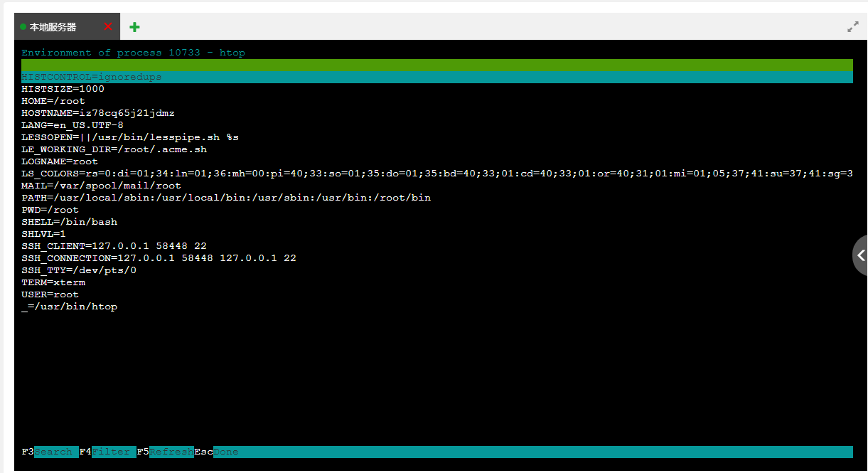Select the LESSOPEN lesspipe.sh line
The height and width of the screenshot is (473, 868).
130,137
